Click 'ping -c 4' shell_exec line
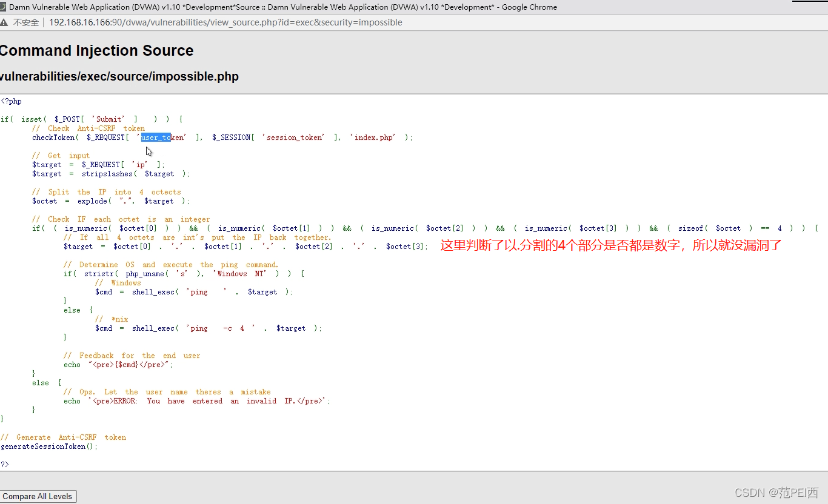The height and width of the screenshot is (504, 828). tap(209, 328)
